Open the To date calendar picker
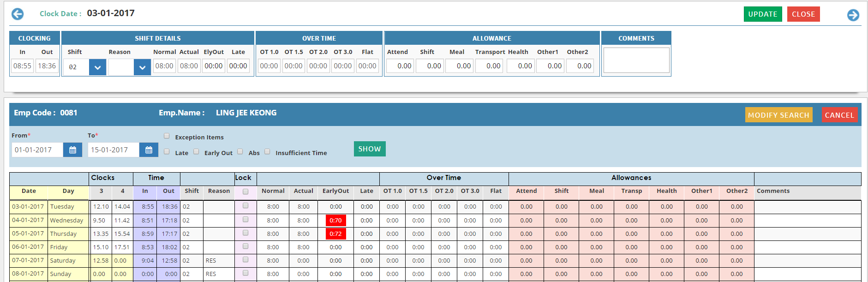Screen dimensions: 868x282 149,150
